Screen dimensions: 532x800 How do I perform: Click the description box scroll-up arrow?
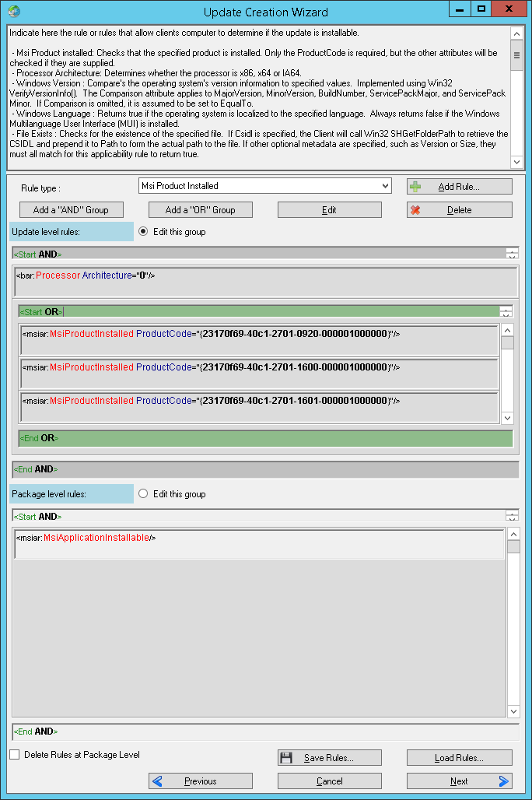tap(516, 33)
